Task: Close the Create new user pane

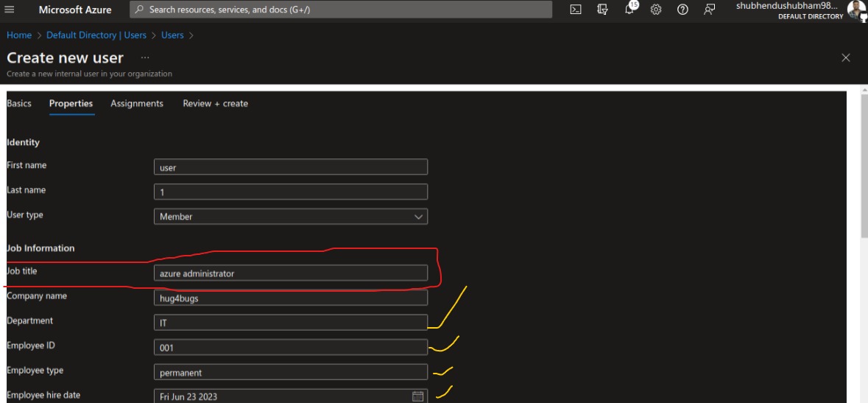Action: click(845, 57)
